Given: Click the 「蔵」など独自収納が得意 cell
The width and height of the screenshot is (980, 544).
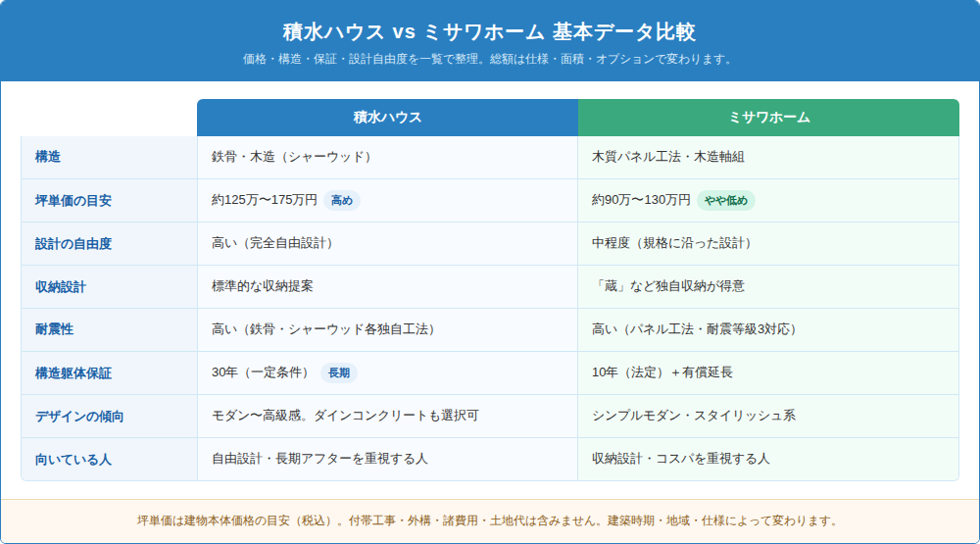Looking at the screenshot, I should (x=768, y=287).
